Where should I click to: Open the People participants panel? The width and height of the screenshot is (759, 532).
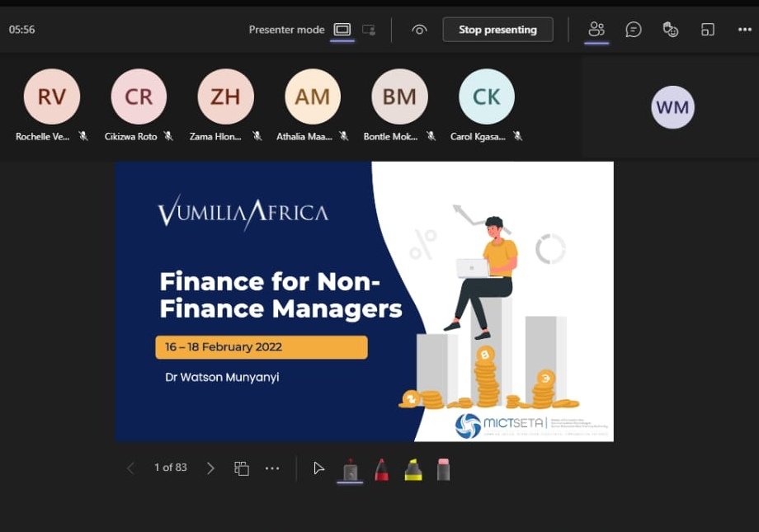[x=596, y=30]
